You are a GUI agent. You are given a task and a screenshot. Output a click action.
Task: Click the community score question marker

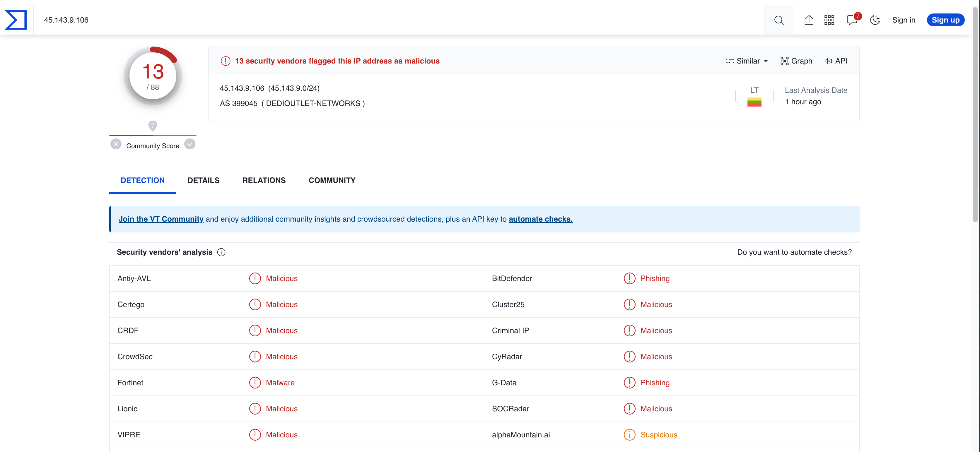click(x=153, y=126)
